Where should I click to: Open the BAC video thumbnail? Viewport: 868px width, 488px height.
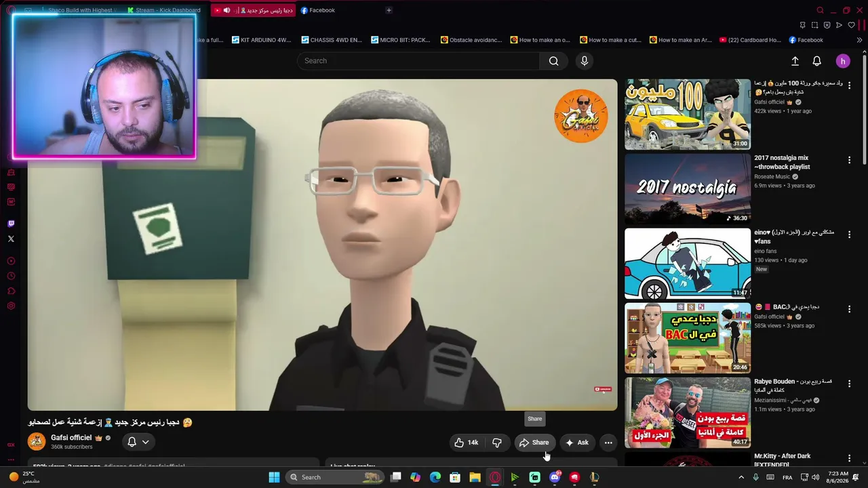point(688,338)
